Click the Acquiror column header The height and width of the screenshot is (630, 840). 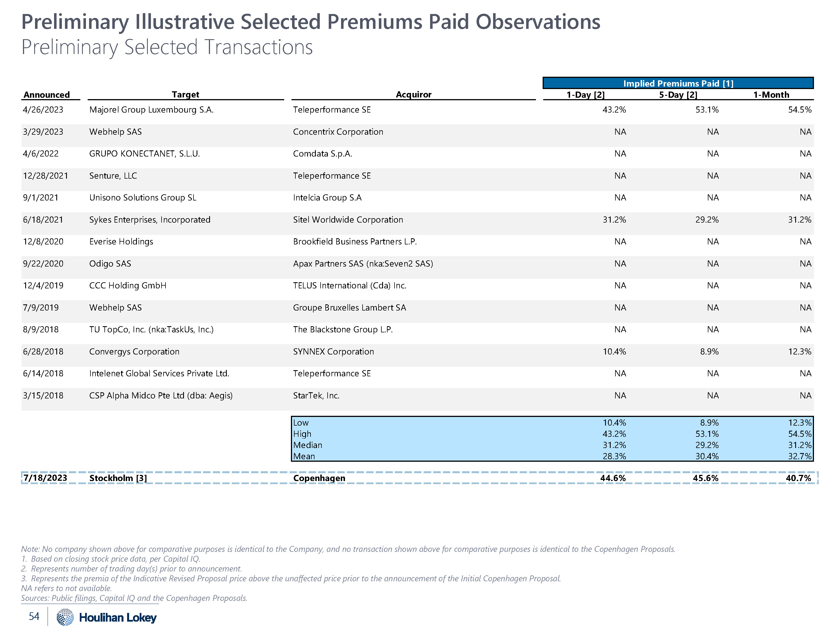coord(414,95)
